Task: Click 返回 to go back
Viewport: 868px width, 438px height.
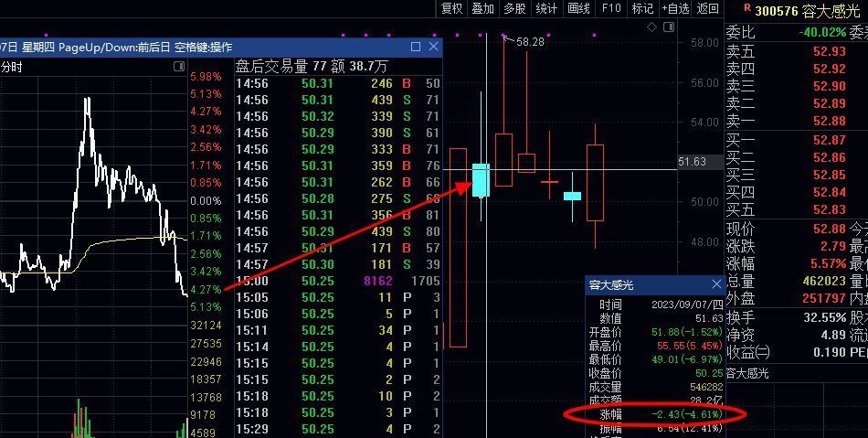Action: (x=707, y=8)
